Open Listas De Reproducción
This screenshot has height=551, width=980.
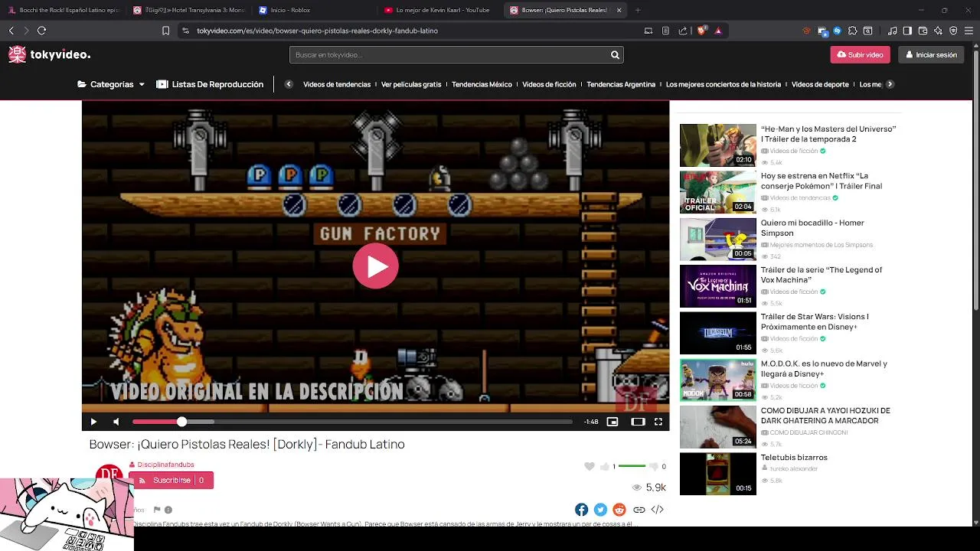[210, 84]
